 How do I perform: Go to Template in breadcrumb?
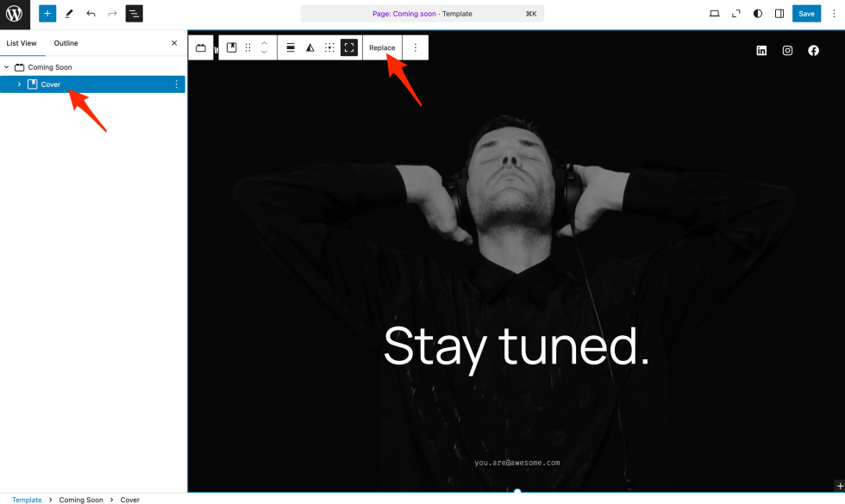click(x=27, y=500)
